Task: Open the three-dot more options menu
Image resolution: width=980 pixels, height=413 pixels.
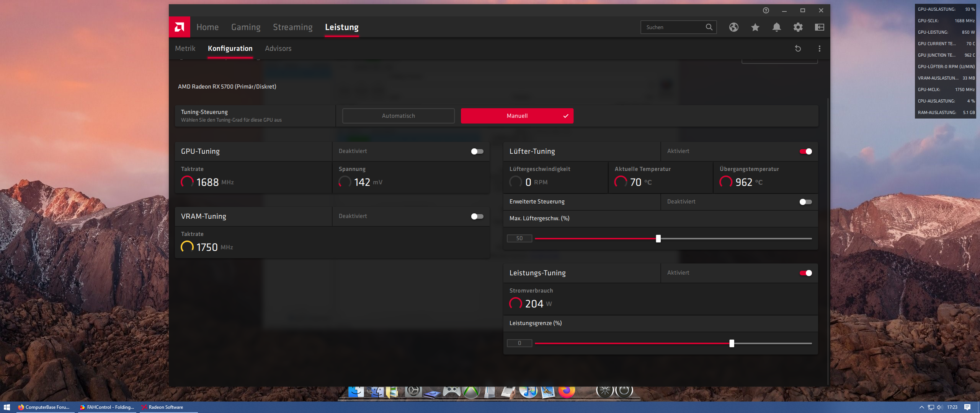Action: click(x=819, y=49)
